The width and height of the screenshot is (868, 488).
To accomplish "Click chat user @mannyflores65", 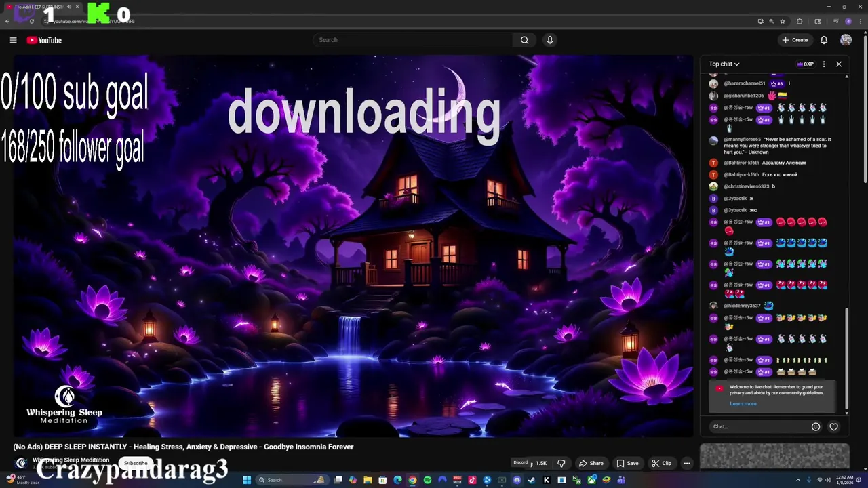I will point(742,140).
